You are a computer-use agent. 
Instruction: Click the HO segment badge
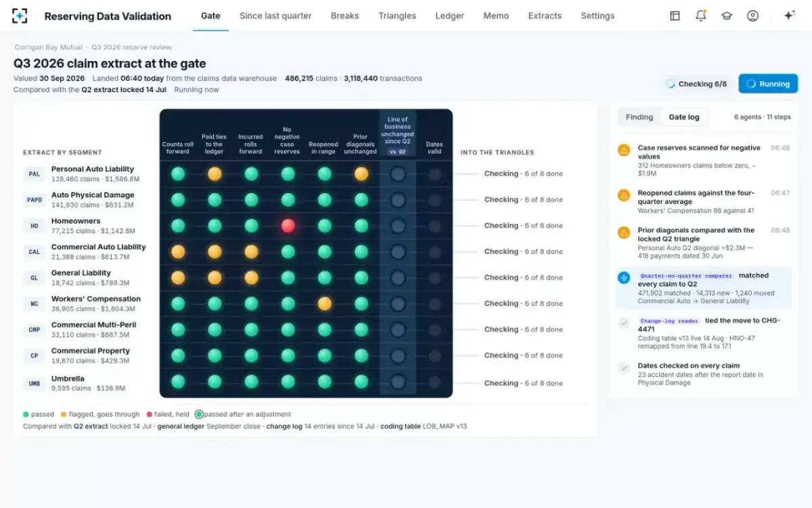coord(34,226)
